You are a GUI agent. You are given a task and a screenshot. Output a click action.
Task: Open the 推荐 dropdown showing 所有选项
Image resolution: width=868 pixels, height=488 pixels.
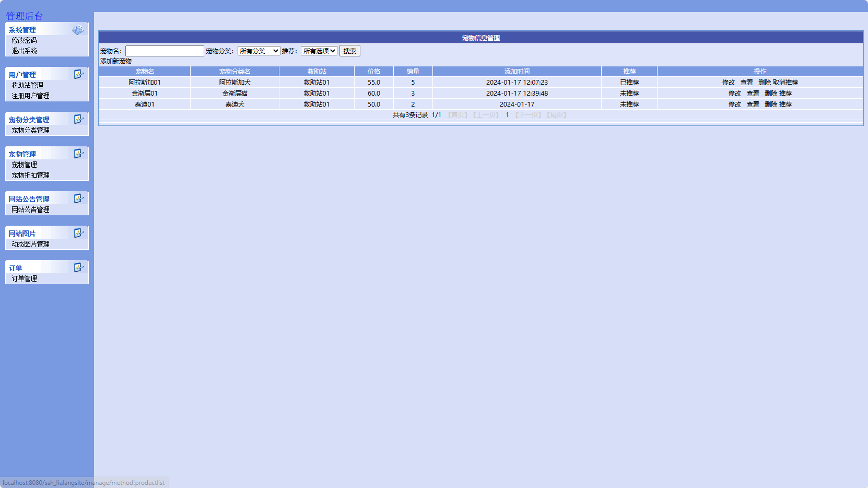(319, 51)
